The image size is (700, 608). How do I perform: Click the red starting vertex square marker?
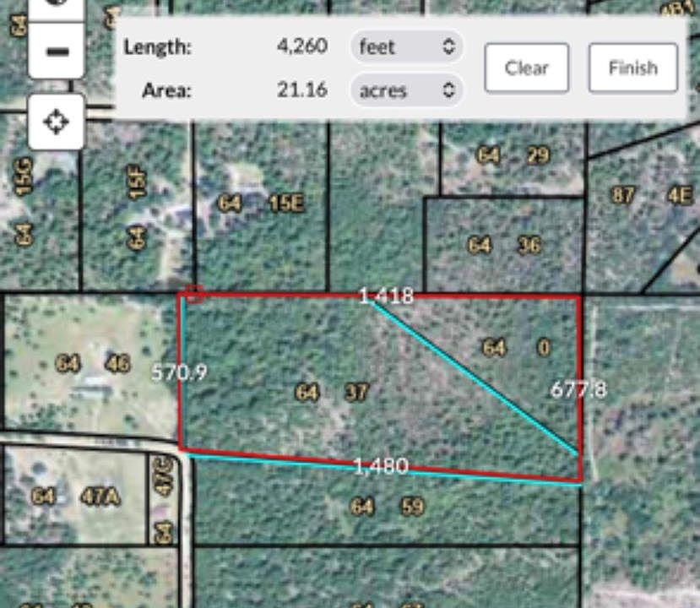pyautogui.click(x=194, y=293)
